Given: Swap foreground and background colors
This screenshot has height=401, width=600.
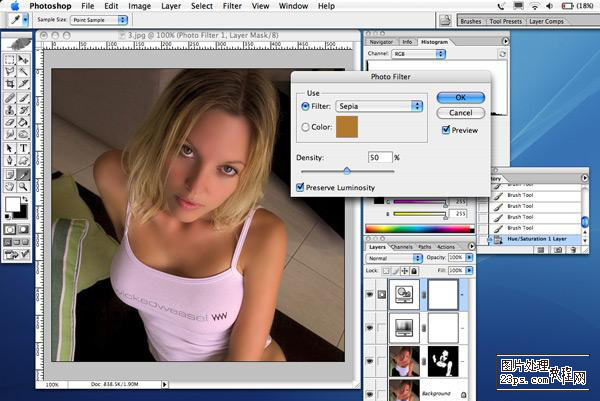Looking at the screenshot, I should click(x=25, y=199).
